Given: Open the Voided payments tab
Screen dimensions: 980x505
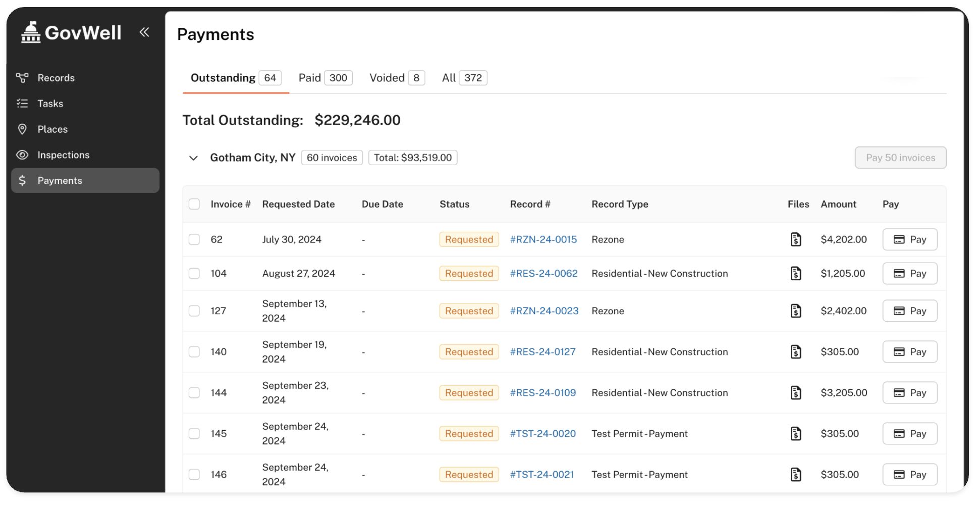Looking at the screenshot, I should pos(396,78).
